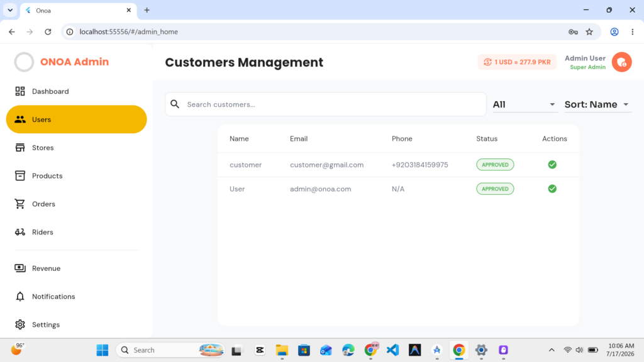Click the admin@onoa.com email cell
The image size is (644, 362).
[320, 189]
